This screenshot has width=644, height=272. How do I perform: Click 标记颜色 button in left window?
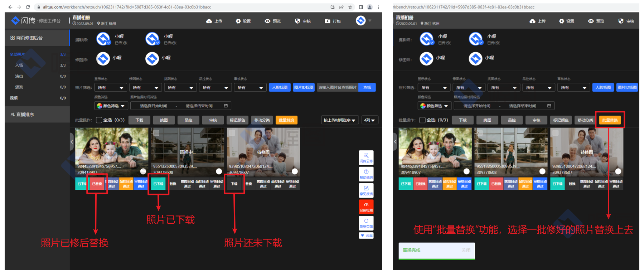tap(237, 120)
